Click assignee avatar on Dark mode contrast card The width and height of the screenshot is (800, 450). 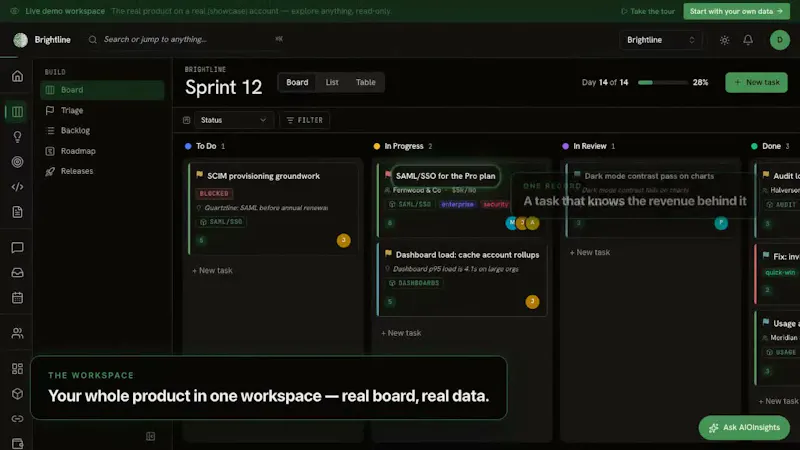[721, 223]
